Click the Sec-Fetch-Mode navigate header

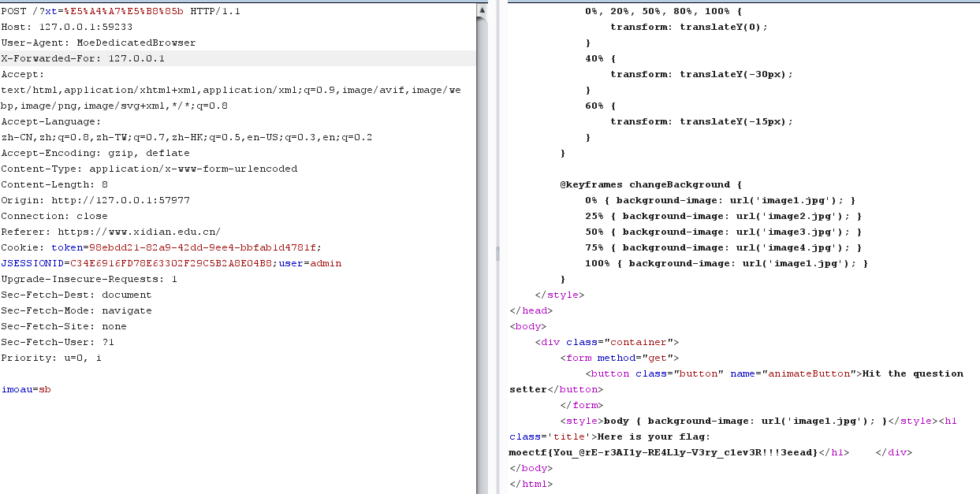tap(76, 310)
